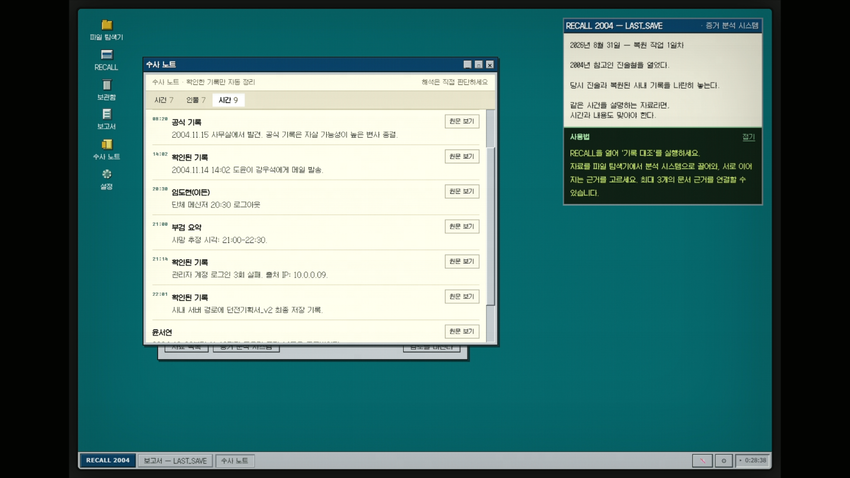Image resolution: width=850 pixels, height=478 pixels.
Task: Click the line mentioning IP 10.0.0.09
Action: click(x=249, y=275)
